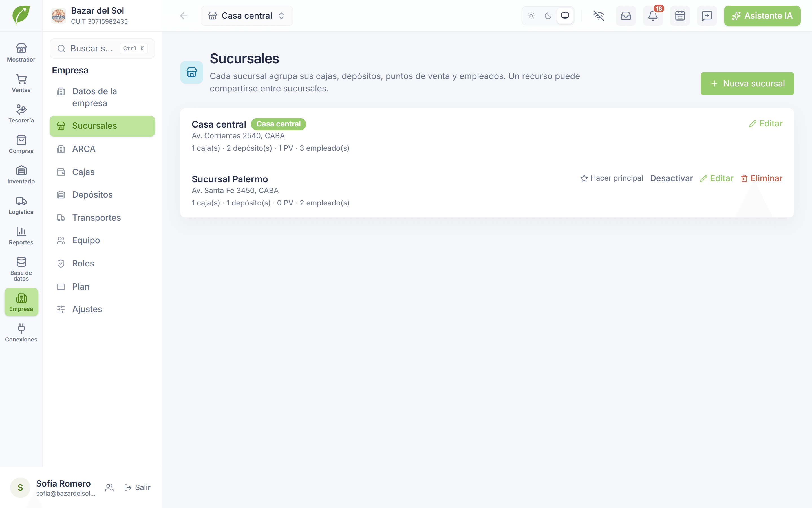The image size is (812, 508).
Task: Open the calendar icon in header
Action: pyautogui.click(x=680, y=16)
